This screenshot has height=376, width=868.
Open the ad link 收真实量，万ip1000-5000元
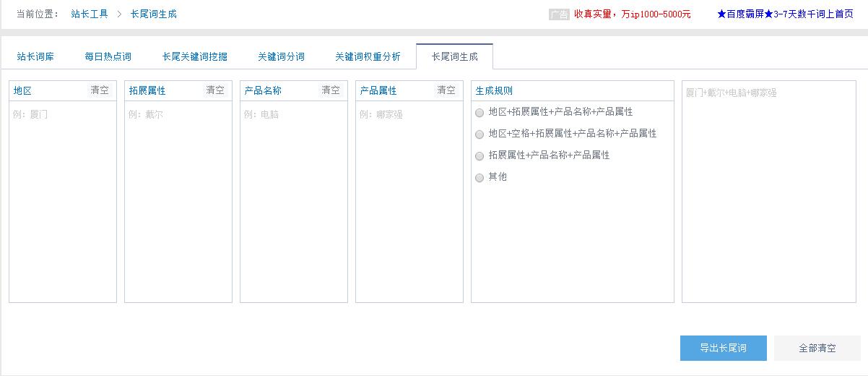click(x=632, y=14)
